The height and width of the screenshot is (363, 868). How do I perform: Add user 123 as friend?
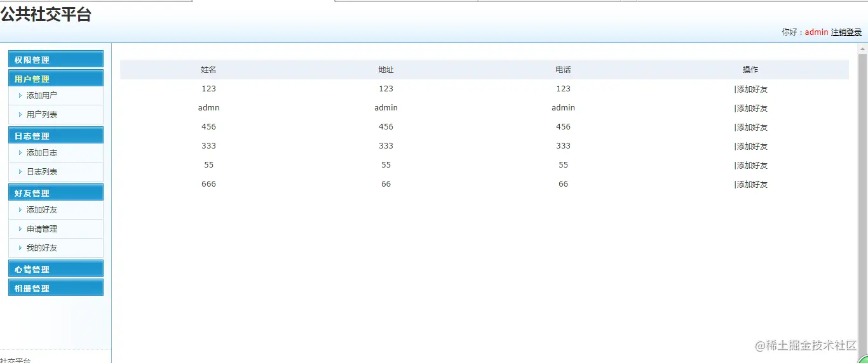pyautogui.click(x=752, y=89)
